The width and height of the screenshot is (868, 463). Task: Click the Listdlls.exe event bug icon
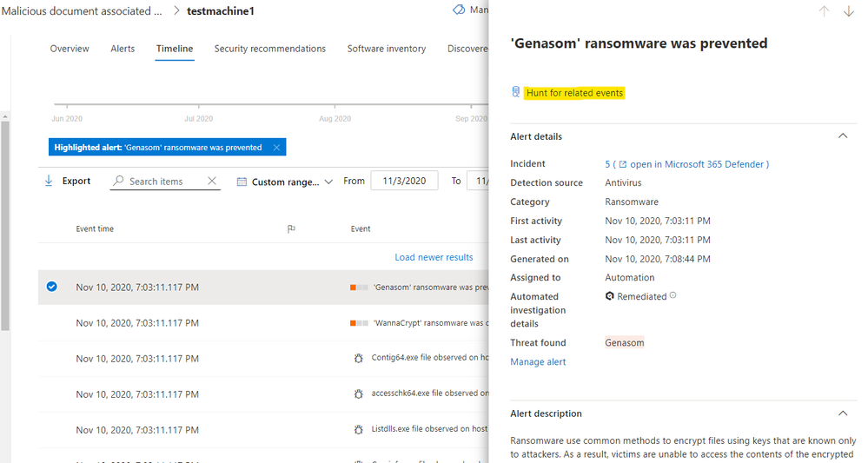pos(358,430)
